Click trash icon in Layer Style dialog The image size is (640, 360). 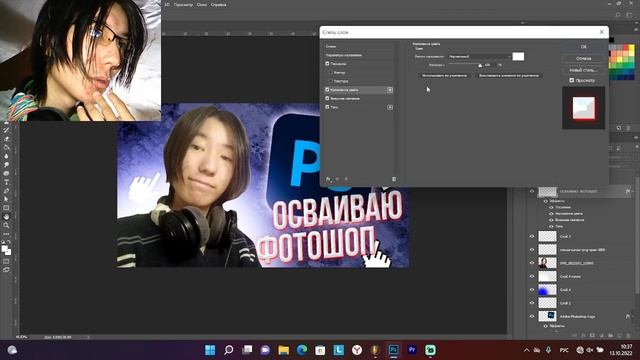pos(394,179)
